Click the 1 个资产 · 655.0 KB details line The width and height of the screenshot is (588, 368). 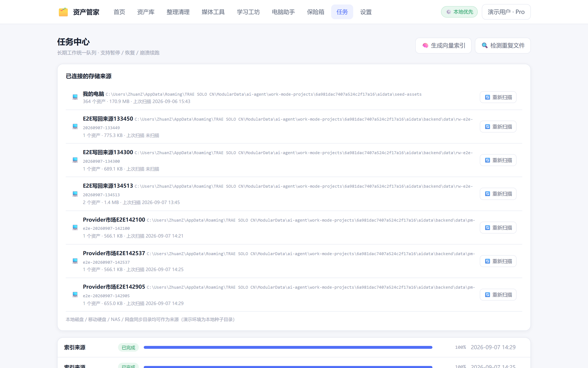coord(133,303)
